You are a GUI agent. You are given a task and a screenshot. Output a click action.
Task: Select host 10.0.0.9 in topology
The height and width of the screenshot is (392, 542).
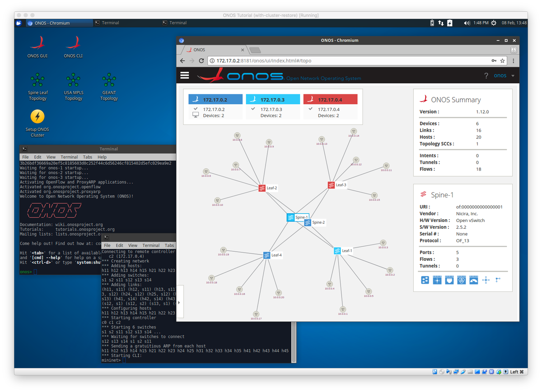pos(269,142)
